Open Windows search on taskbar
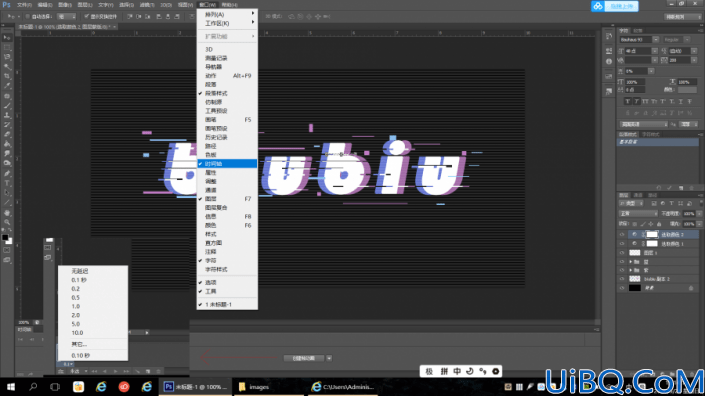 (33, 387)
